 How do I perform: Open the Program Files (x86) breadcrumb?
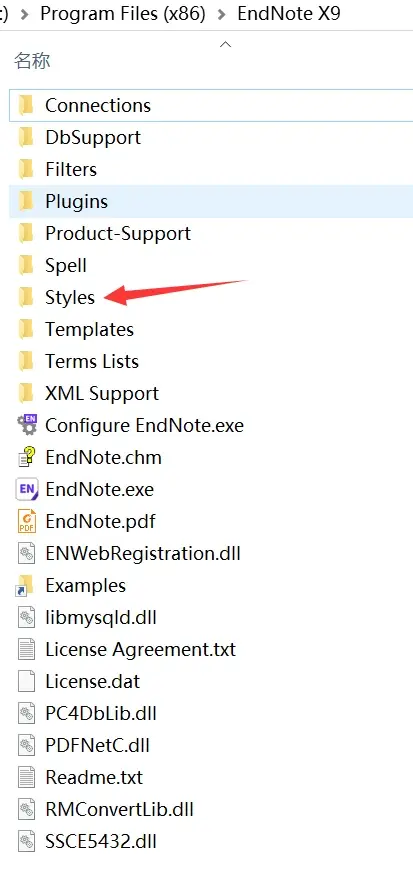(123, 13)
